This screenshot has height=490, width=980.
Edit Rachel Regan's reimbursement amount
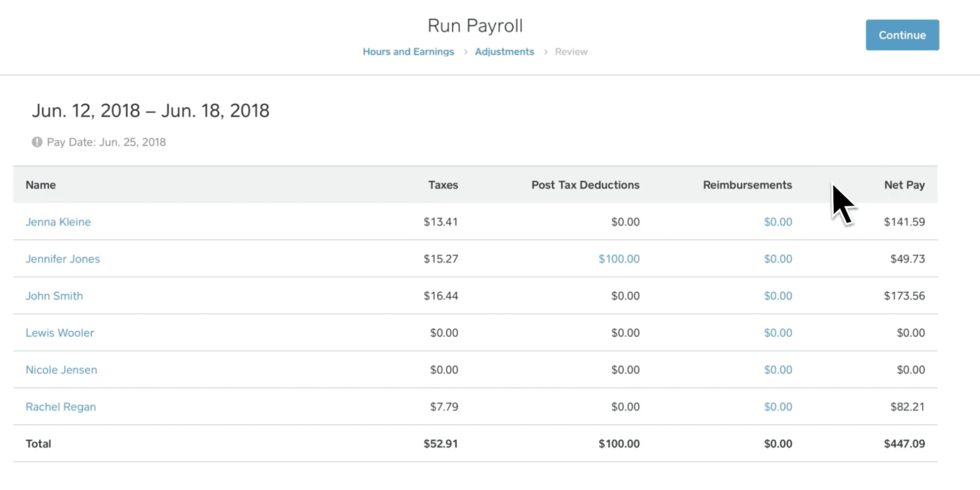(x=778, y=406)
